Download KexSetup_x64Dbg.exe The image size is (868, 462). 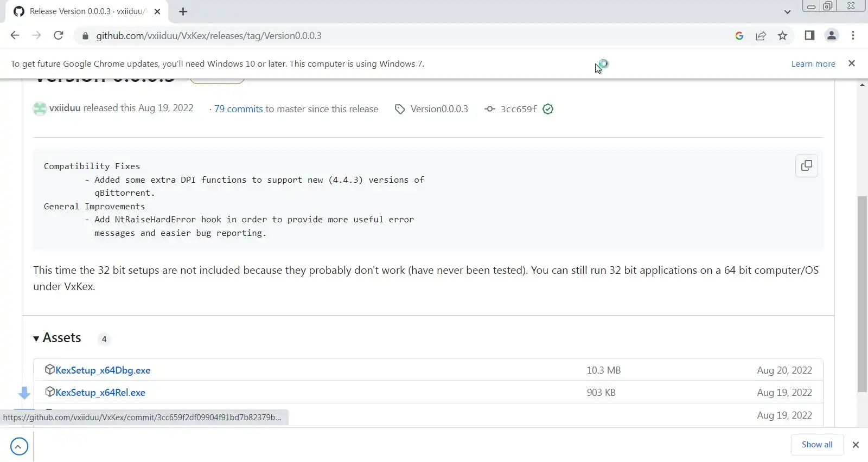click(103, 370)
